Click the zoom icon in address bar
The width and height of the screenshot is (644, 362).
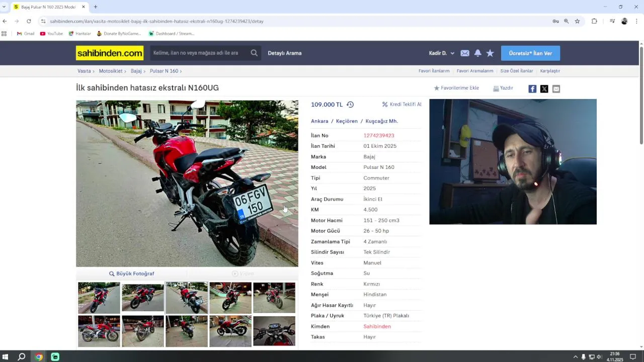click(x=566, y=21)
